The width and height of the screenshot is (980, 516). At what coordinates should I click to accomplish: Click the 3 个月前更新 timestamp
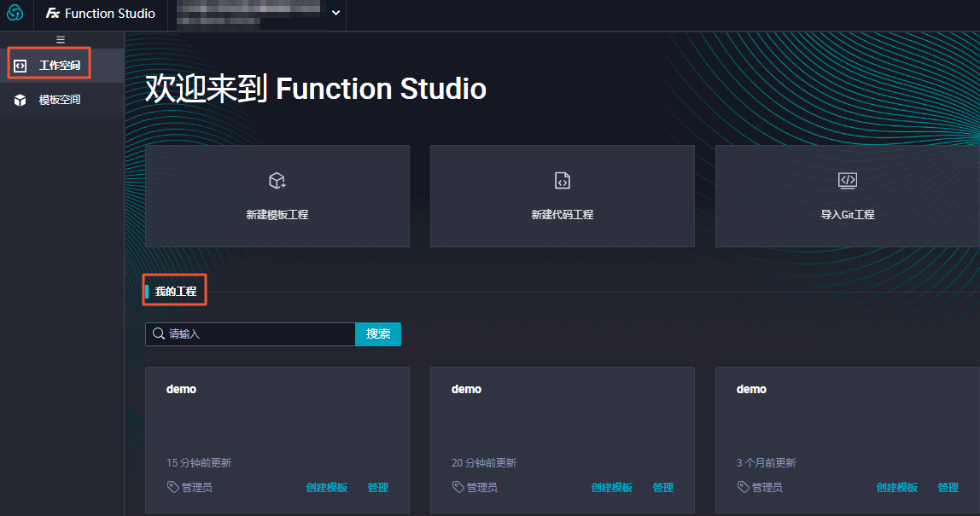pyautogui.click(x=767, y=463)
